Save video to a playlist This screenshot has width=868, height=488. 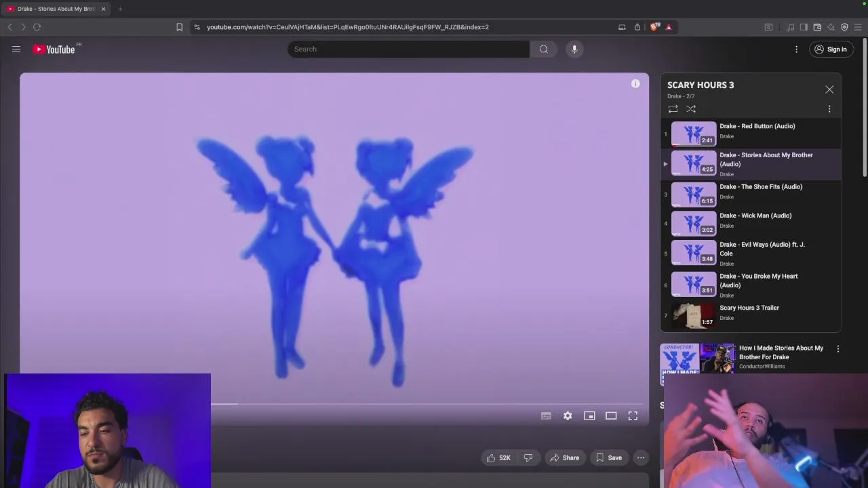tap(608, 457)
